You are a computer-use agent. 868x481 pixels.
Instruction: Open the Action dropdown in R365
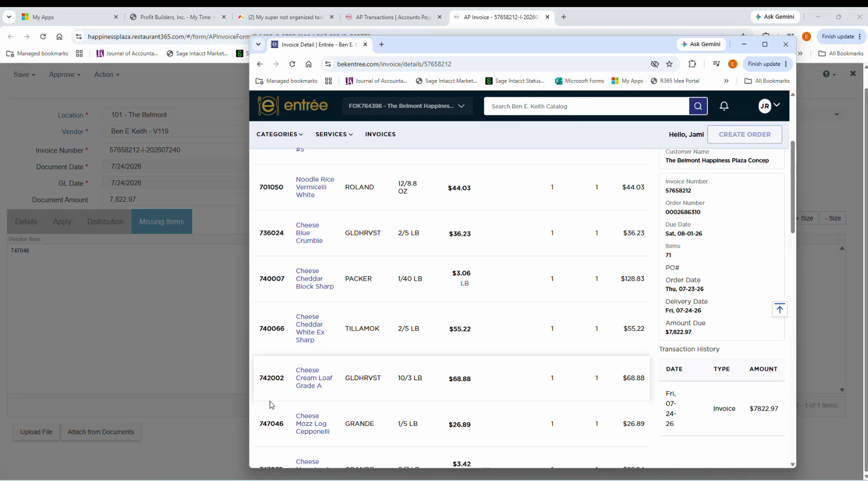[107, 74]
